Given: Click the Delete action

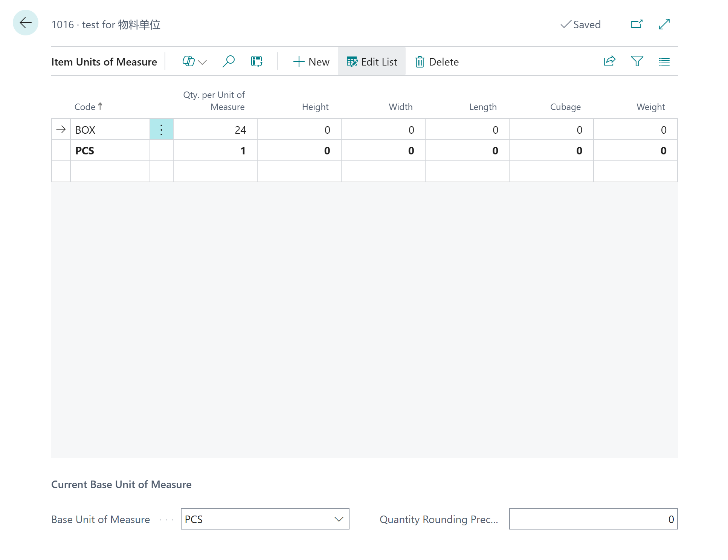Looking at the screenshot, I should tap(437, 62).
